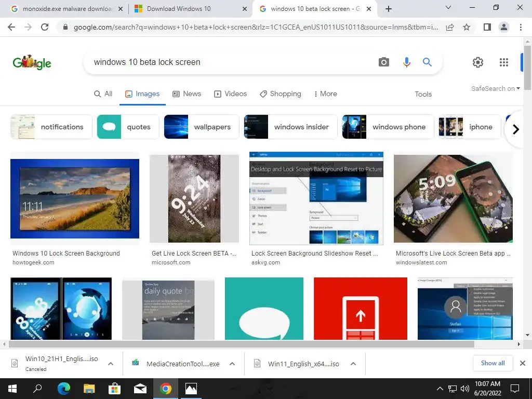Click the address bar URL
Viewport: 532px width, 399px height.
coord(256,27)
